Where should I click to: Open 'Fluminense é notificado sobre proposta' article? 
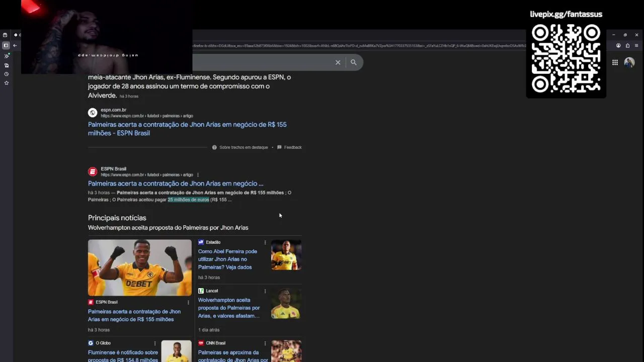(123, 356)
